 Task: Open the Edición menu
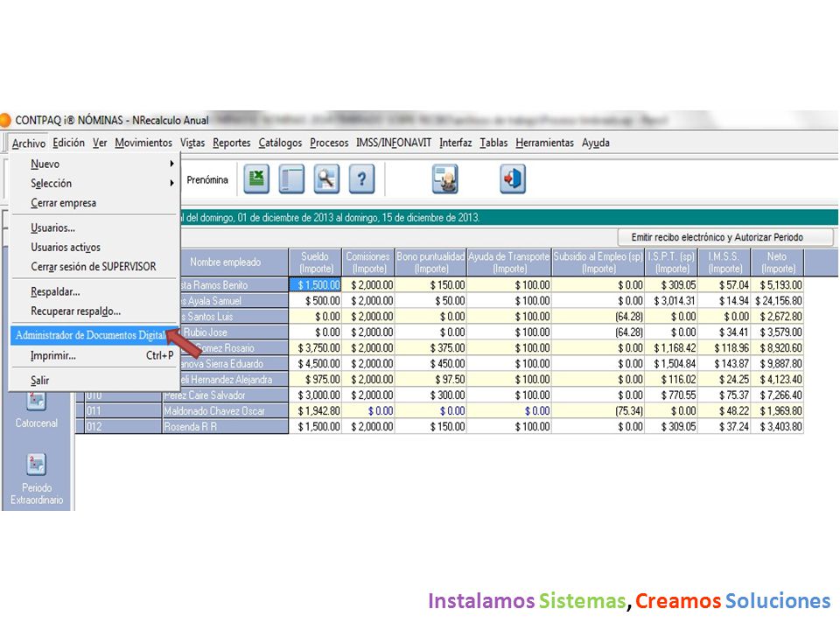click(x=68, y=143)
